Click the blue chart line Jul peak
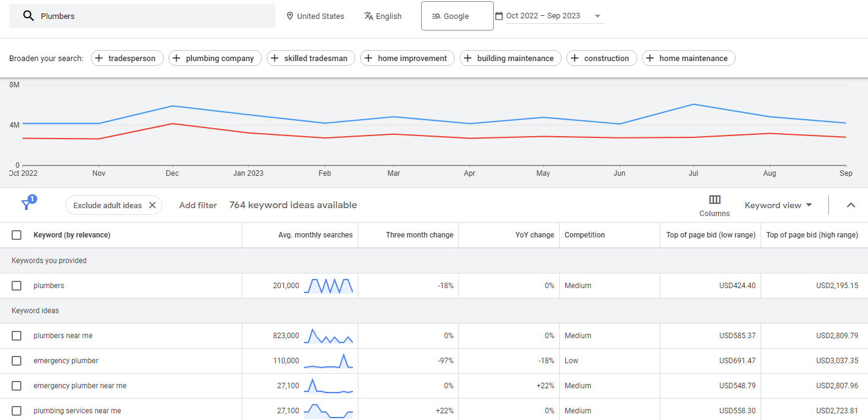 point(694,104)
